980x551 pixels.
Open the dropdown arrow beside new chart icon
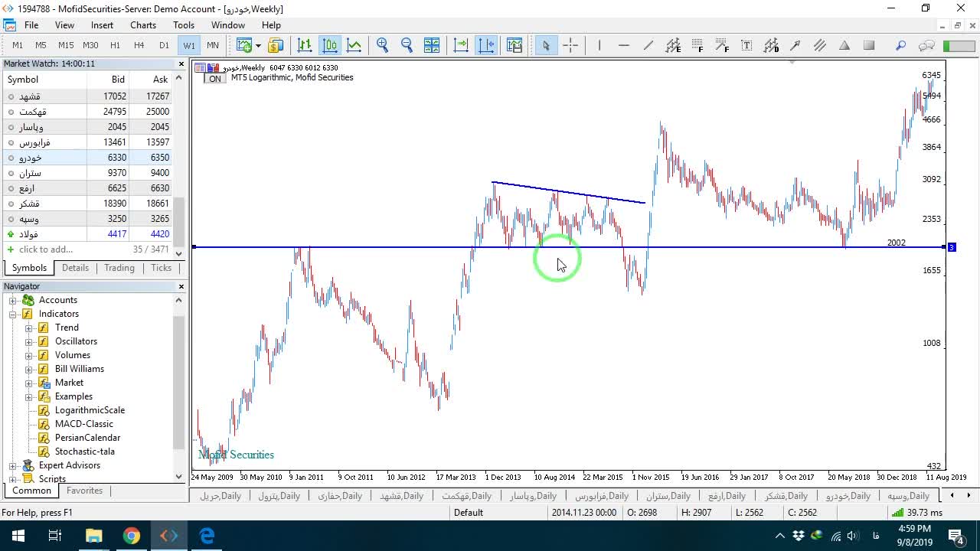(x=258, y=45)
